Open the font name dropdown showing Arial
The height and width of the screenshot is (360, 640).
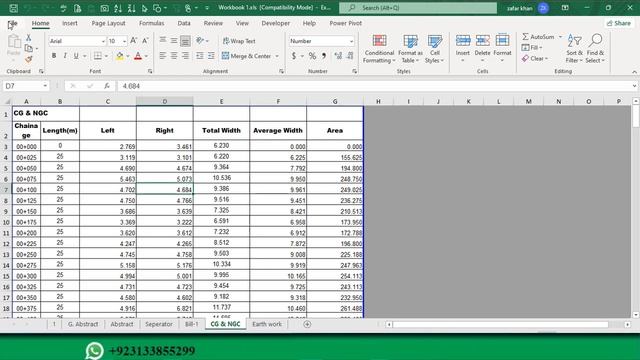pos(103,41)
